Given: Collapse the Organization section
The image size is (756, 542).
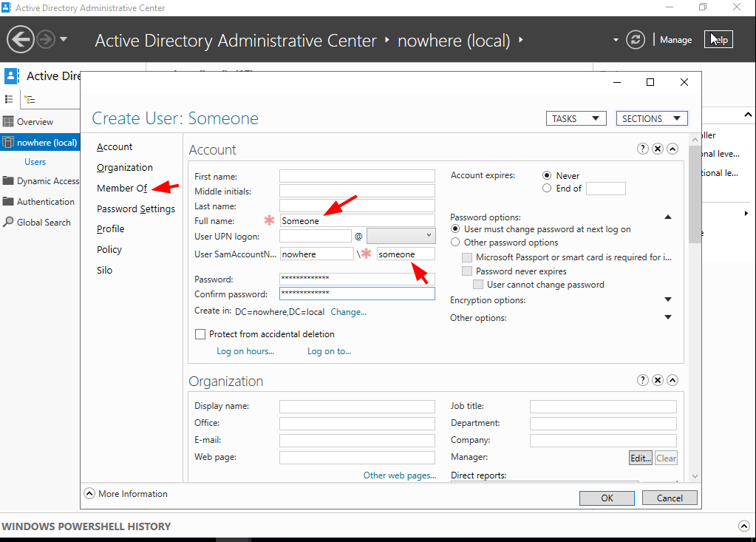Looking at the screenshot, I should point(672,381).
